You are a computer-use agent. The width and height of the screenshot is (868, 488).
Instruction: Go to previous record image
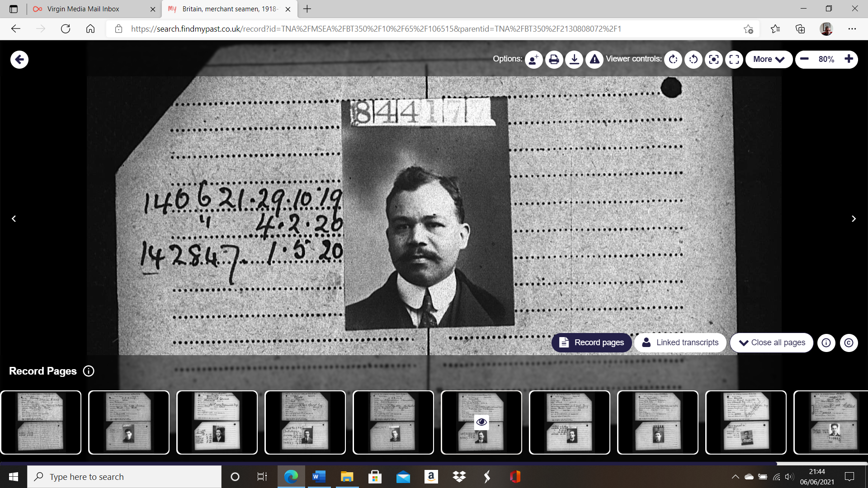tap(14, 219)
